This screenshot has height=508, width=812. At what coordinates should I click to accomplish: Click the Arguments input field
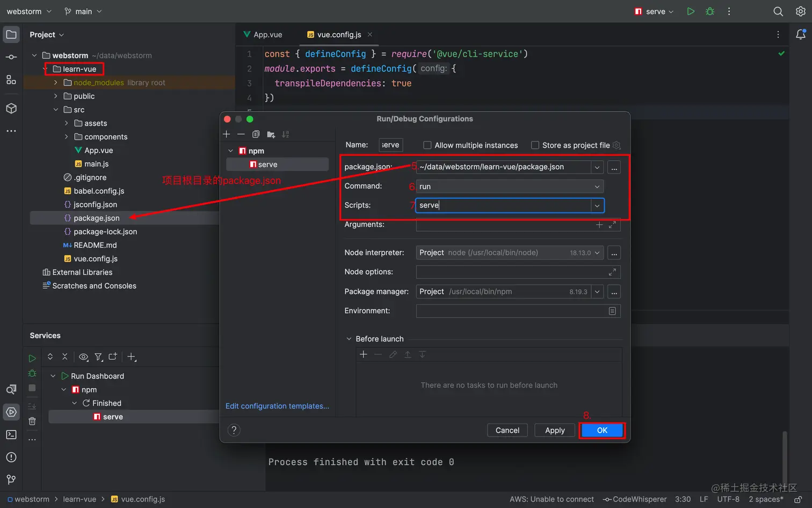(518, 225)
